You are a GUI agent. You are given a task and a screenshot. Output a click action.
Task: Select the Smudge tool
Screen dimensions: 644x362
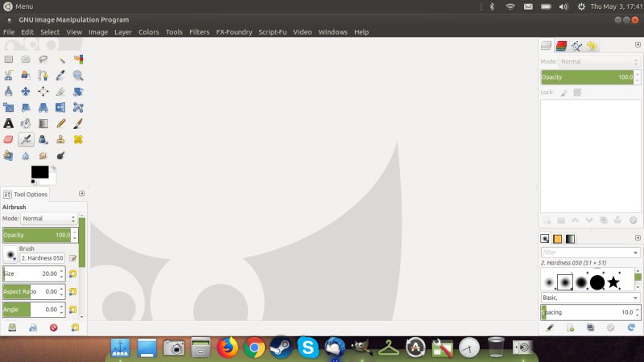click(x=43, y=155)
